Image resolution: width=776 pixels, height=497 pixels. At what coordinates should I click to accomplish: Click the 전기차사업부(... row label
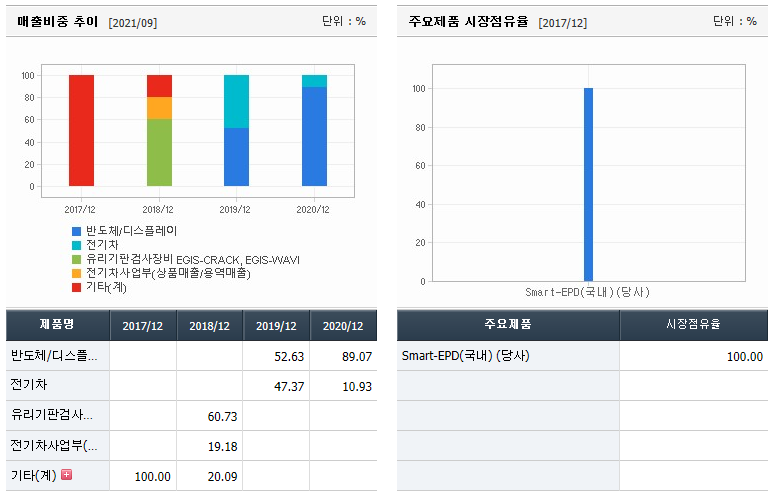54,446
